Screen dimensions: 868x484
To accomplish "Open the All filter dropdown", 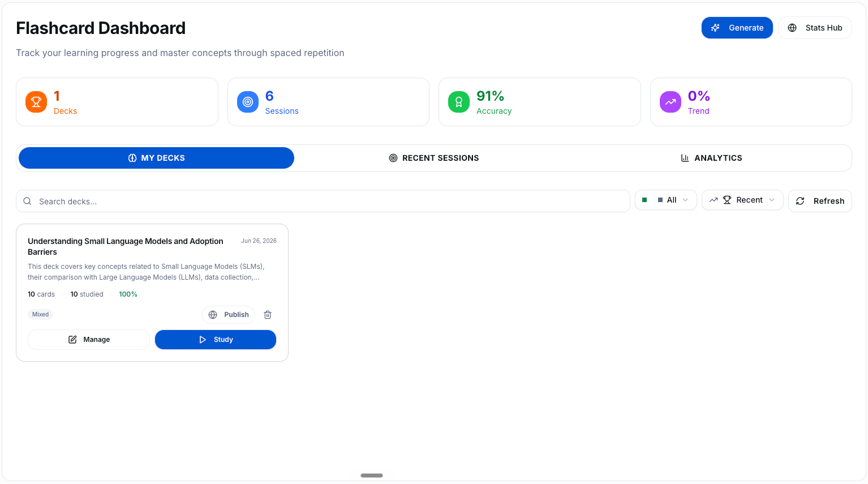I will [x=666, y=200].
